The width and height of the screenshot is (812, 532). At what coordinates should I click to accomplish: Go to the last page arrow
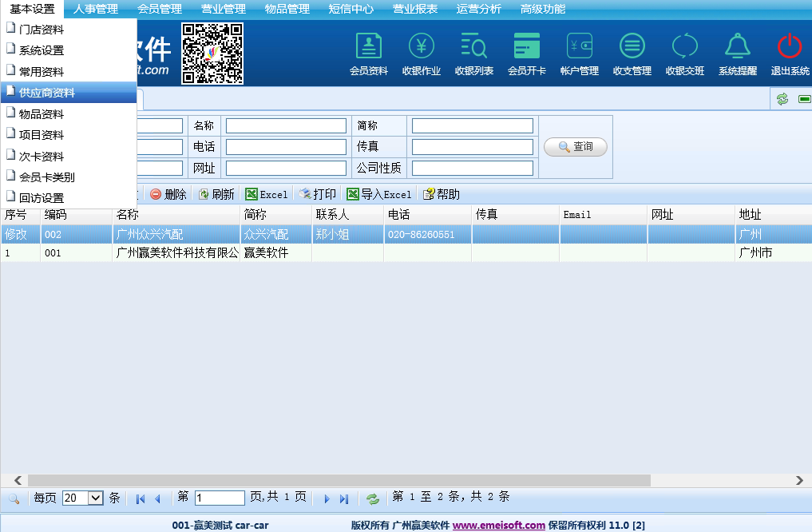pos(344,498)
